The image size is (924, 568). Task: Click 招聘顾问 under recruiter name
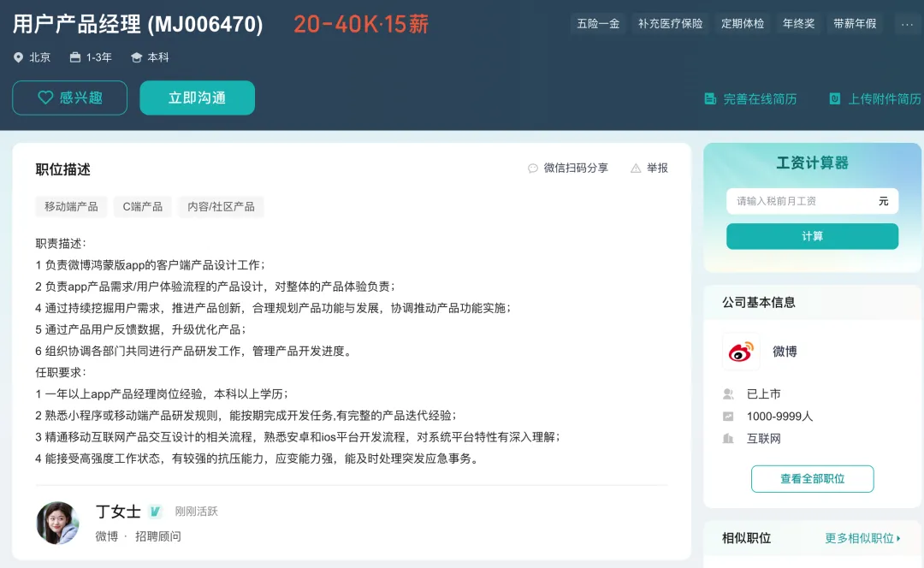pyautogui.click(x=158, y=536)
